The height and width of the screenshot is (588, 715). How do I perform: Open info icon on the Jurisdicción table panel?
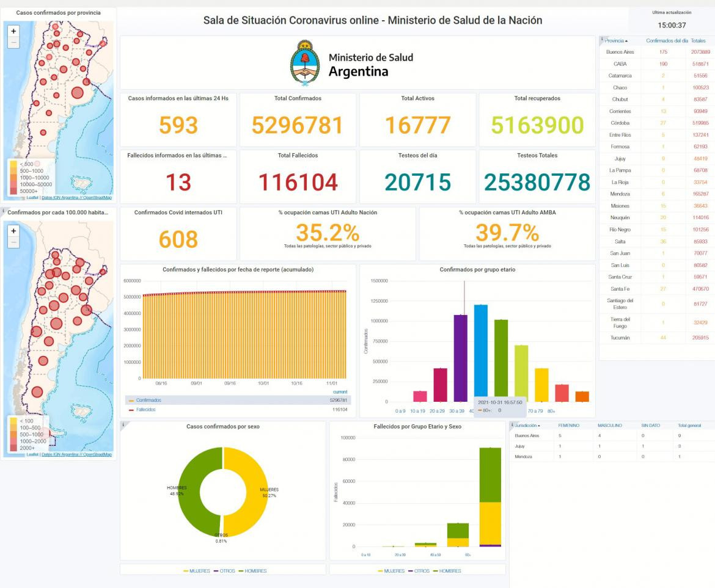[x=512, y=424]
